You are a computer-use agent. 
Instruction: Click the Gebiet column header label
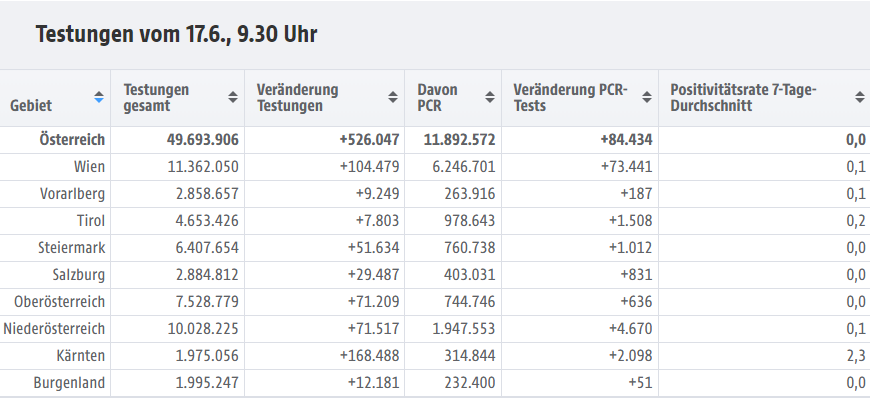click(31, 105)
